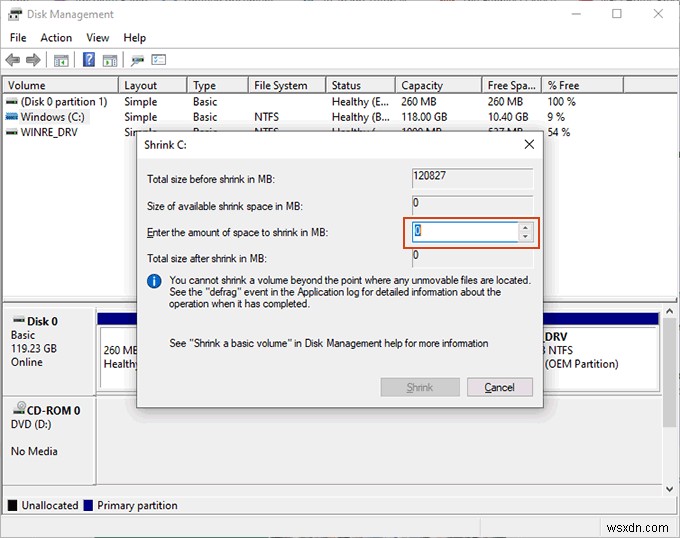
Task: Select the 260 MB partition block on Disk 0
Action: click(x=118, y=358)
